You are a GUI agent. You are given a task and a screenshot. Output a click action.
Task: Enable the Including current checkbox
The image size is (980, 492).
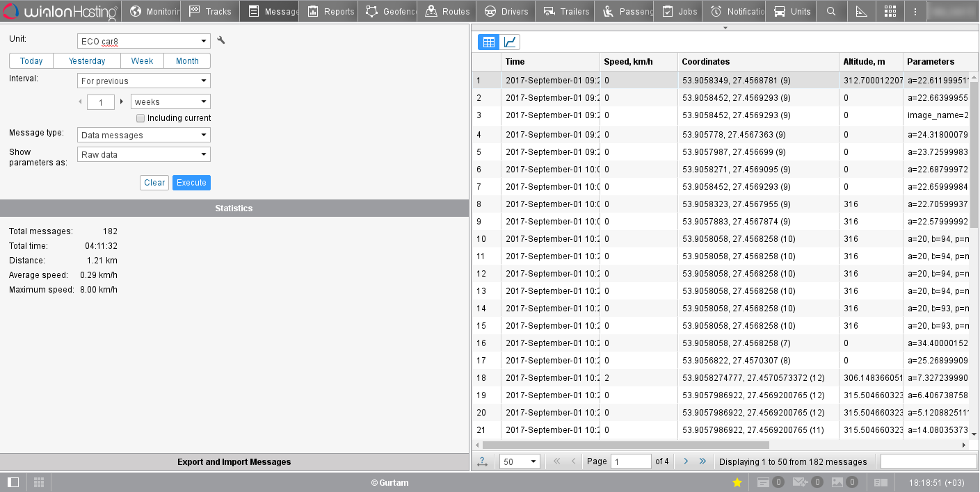(x=140, y=118)
